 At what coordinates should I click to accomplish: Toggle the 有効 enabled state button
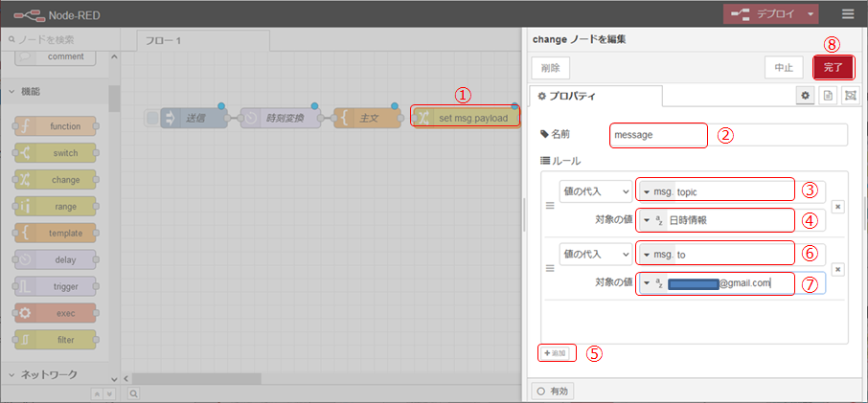(553, 391)
